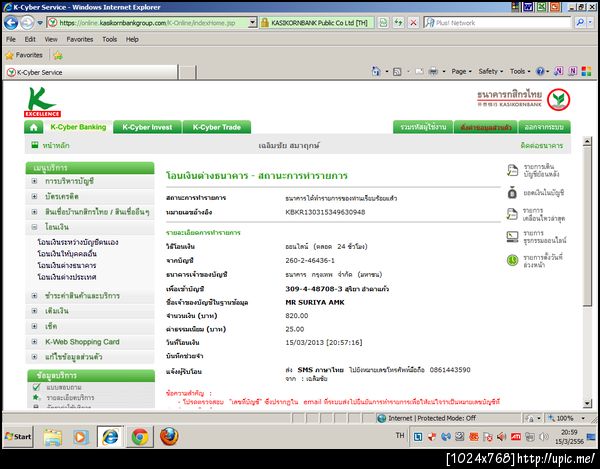Open the Page dropdown menu
The width and height of the screenshot is (600, 469).
tap(461, 71)
